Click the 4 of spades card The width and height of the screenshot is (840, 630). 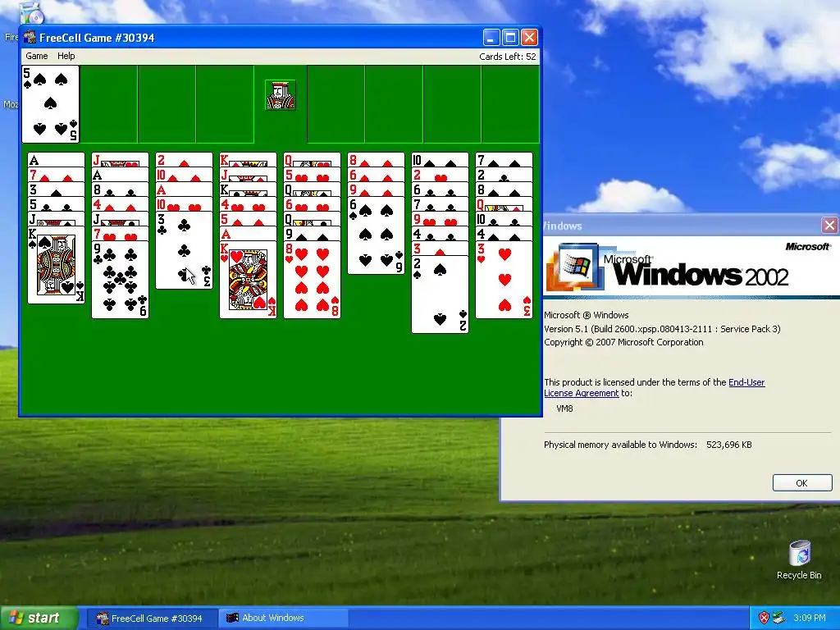coord(504,234)
